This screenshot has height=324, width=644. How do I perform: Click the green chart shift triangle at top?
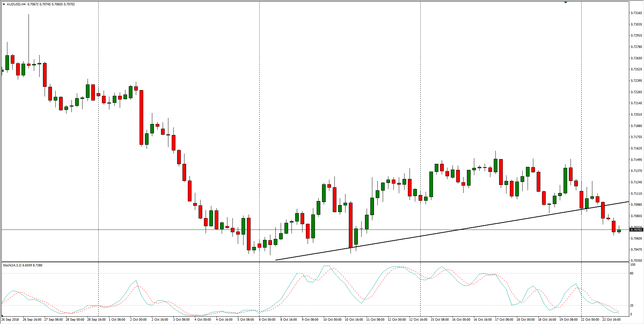click(566, 2)
